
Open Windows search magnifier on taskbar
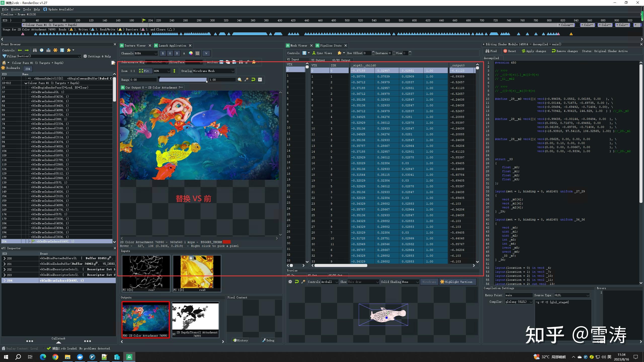(x=18, y=357)
